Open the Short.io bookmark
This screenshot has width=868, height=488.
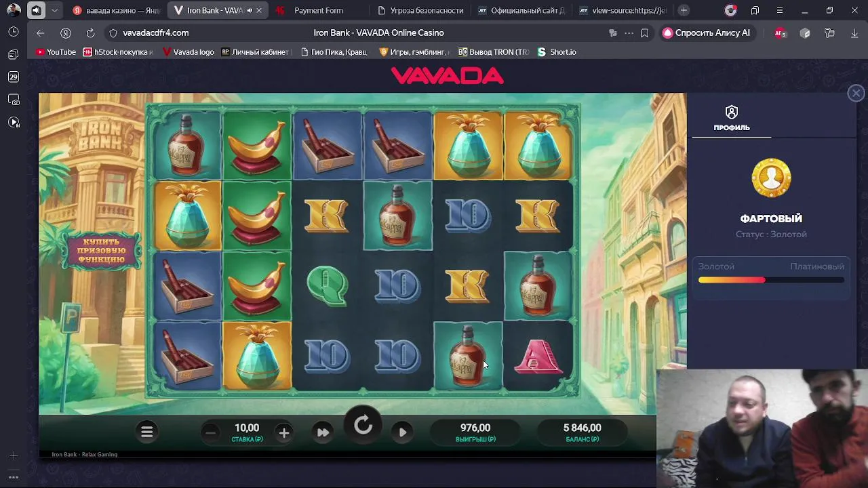557,52
